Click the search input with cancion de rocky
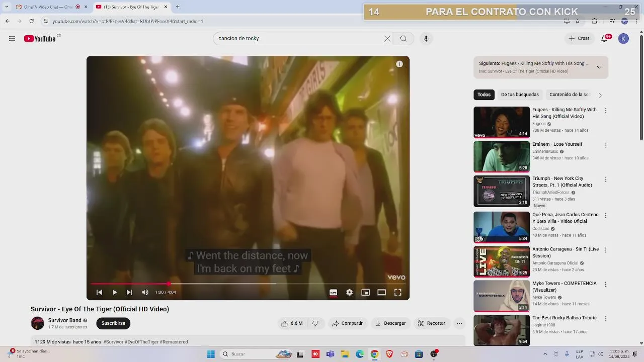The width and height of the screenshot is (644, 362). click(x=299, y=39)
